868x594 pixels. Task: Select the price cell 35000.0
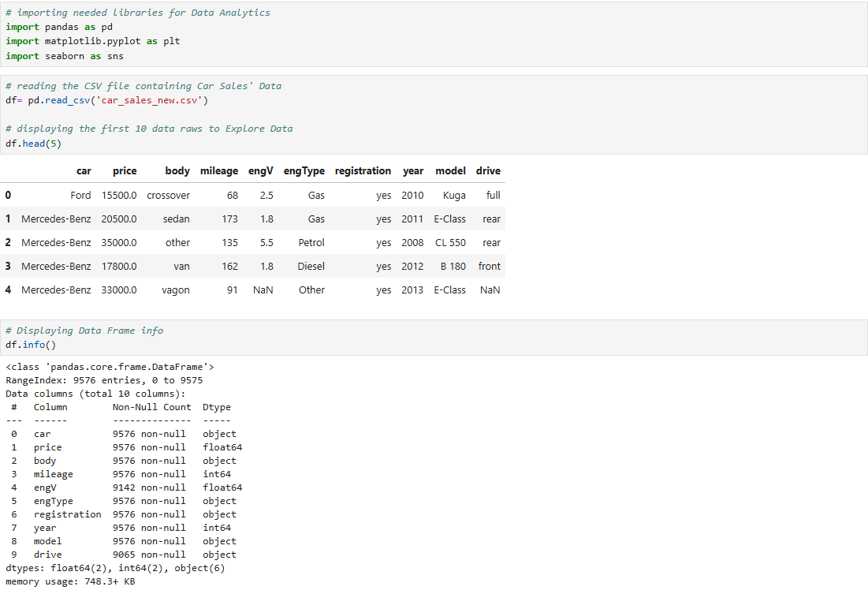119,243
